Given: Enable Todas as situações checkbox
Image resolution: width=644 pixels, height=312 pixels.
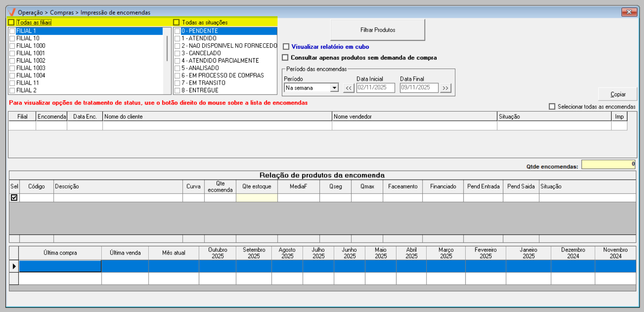Looking at the screenshot, I should click(177, 23).
